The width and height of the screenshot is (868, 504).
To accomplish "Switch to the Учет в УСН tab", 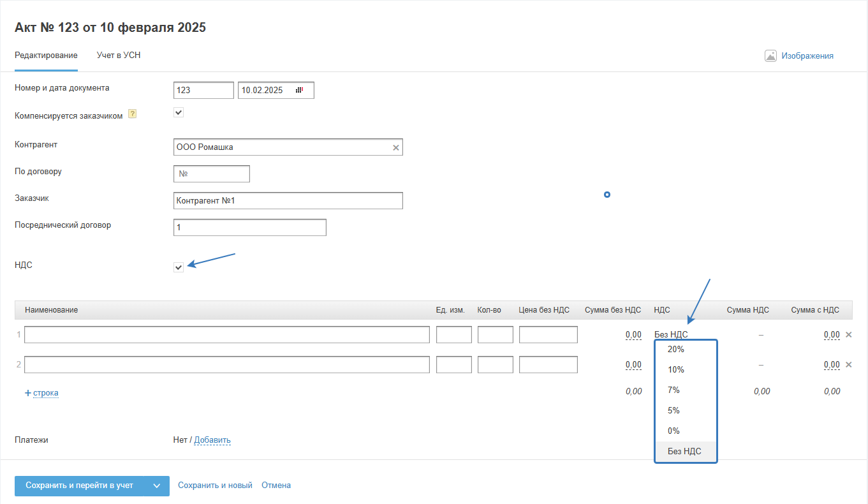I will pyautogui.click(x=119, y=56).
